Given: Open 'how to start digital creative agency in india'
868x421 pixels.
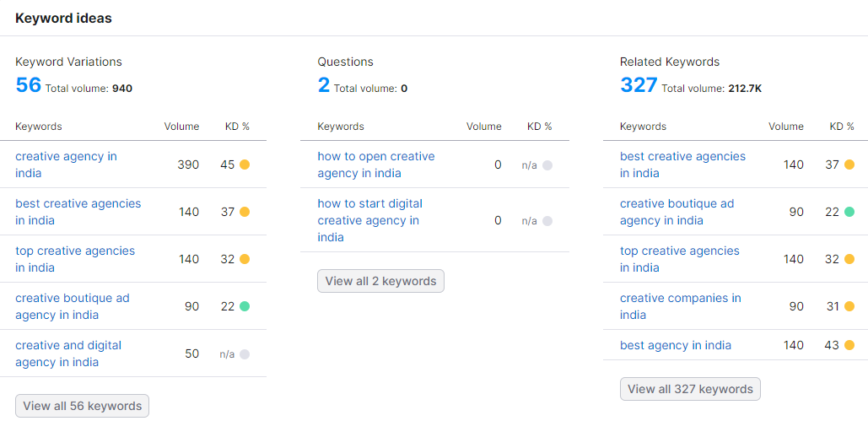Looking at the screenshot, I should tap(369, 220).
